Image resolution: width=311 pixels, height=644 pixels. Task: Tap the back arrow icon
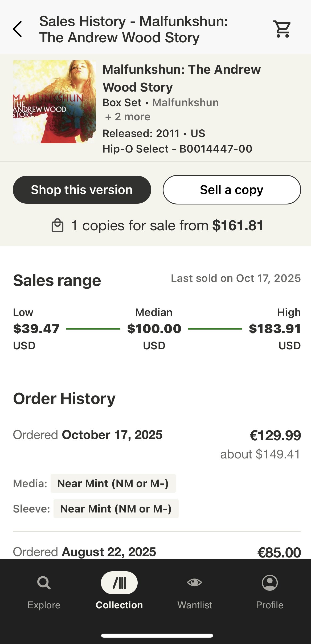tap(18, 29)
